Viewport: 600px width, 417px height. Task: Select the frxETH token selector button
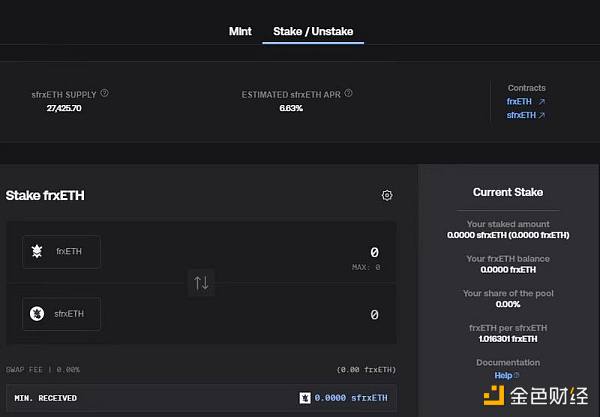62,252
